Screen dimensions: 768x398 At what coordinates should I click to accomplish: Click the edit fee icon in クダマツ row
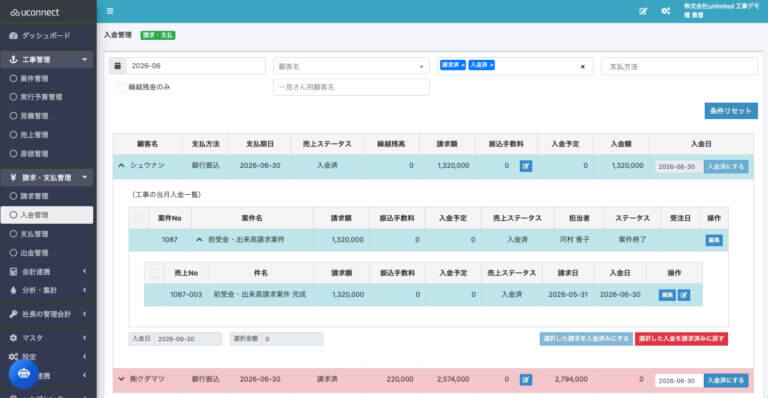(526, 379)
